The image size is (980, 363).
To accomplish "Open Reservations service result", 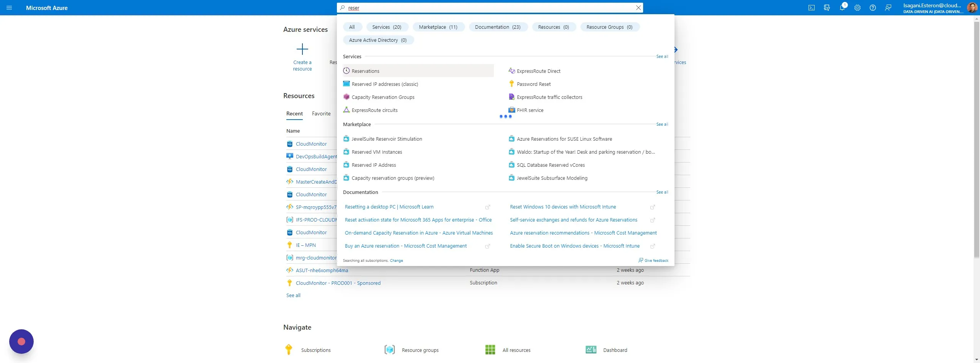I will tap(418, 71).
